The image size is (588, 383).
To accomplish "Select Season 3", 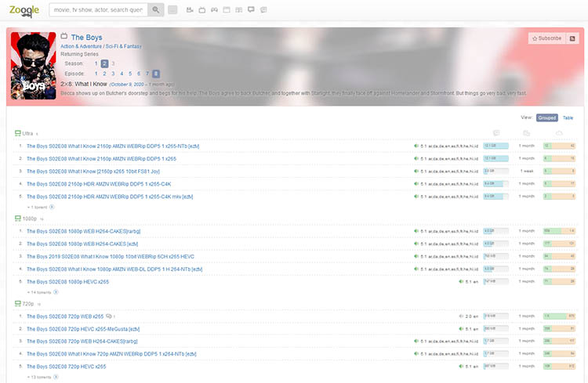I will (113, 63).
